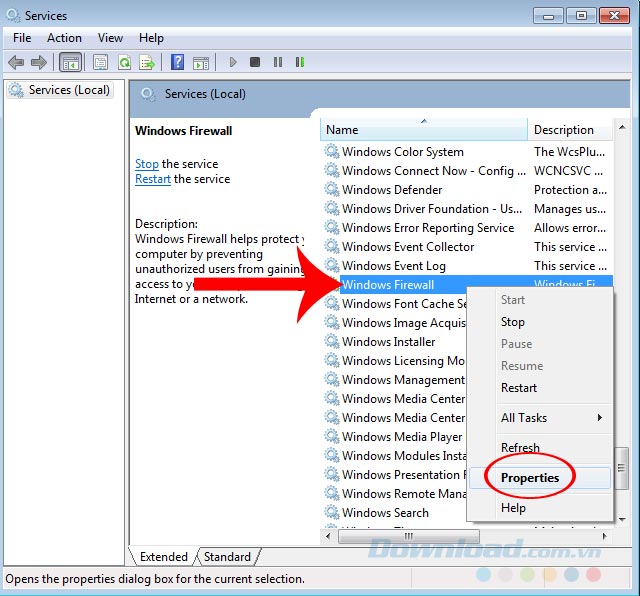This screenshot has width=640, height=596.
Task: Click the vertical scrollbar thumb
Action: pyautogui.click(x=622, y=468)
